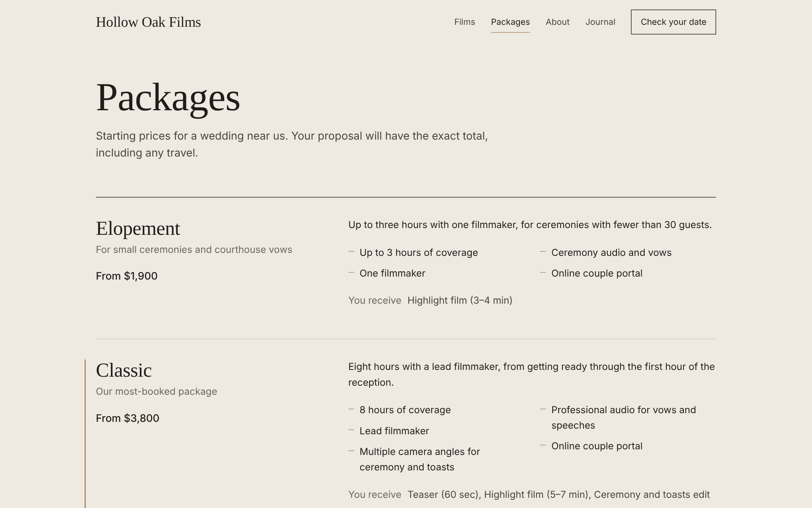Image resolution: width=812 pixels, height=508 pixels.
Task: Go to the Films nav link
Action: click(464, 22)
